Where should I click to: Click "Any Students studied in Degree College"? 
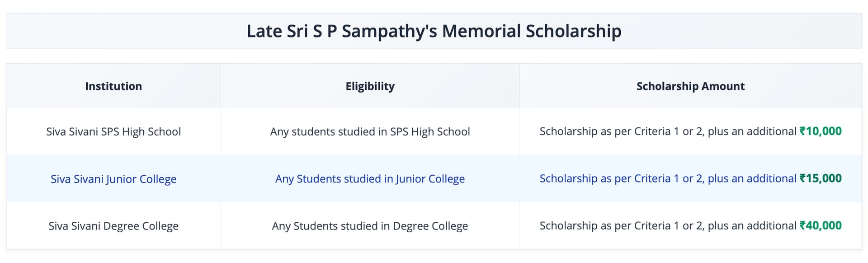click(x=370, y=226)
